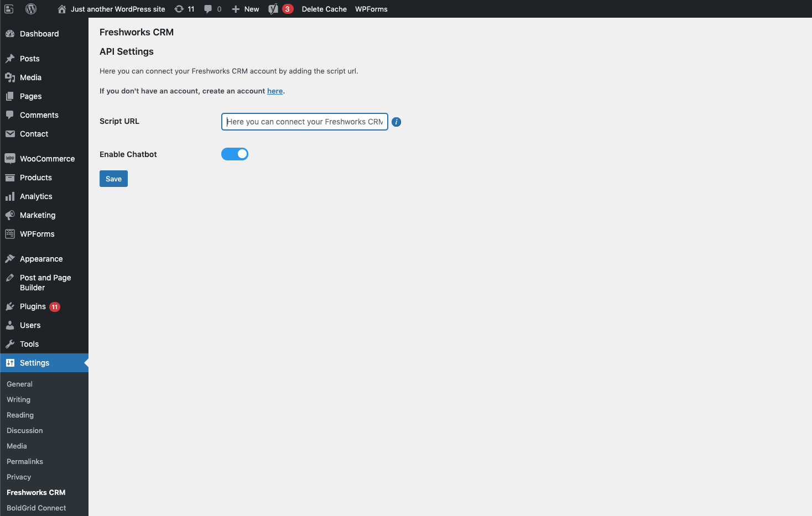Click the Users person icon
This screenshot has width=812, height=516.
point(10,325)
